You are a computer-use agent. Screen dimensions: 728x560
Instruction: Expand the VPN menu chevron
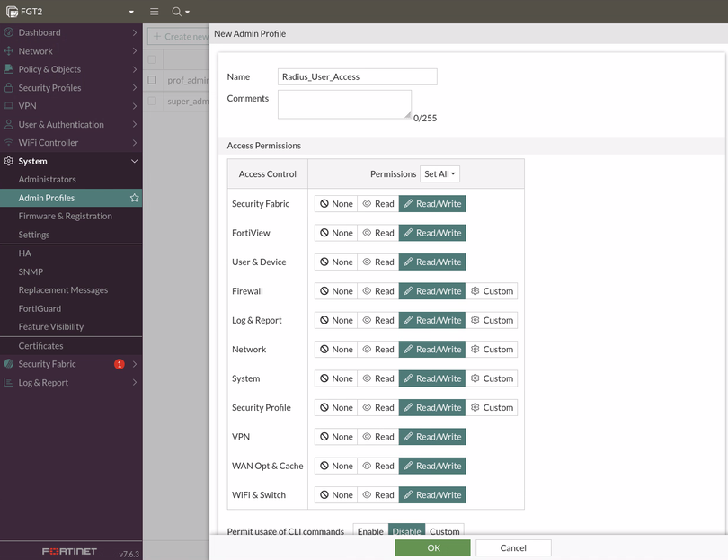(x=134, y=106)
